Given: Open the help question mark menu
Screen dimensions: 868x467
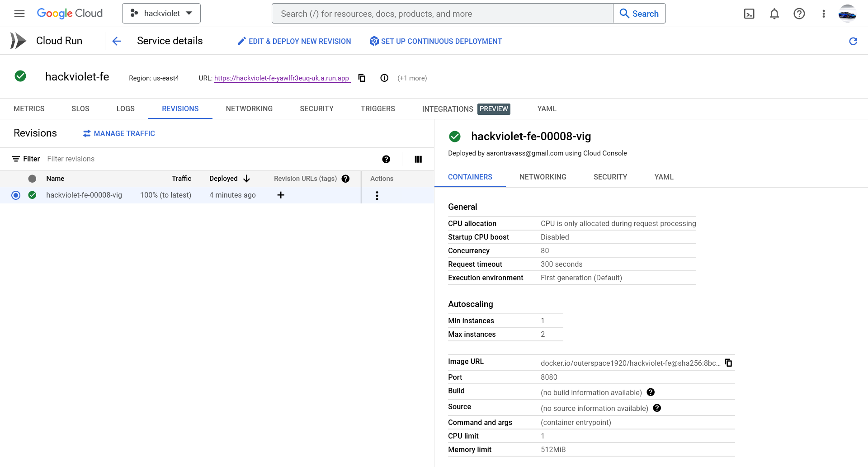Looking at the screenshot, I should 799,14.
